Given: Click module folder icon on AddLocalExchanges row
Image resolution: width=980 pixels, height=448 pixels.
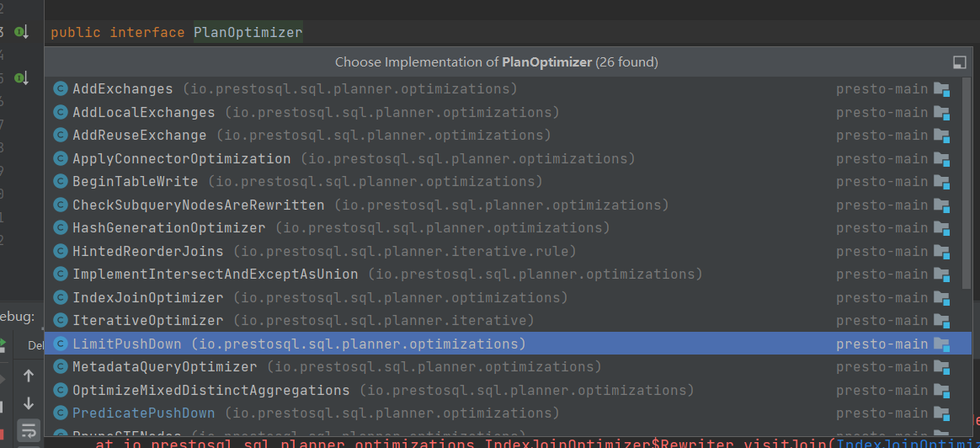Looking at the screenshot, I should [x=941, y=113].
